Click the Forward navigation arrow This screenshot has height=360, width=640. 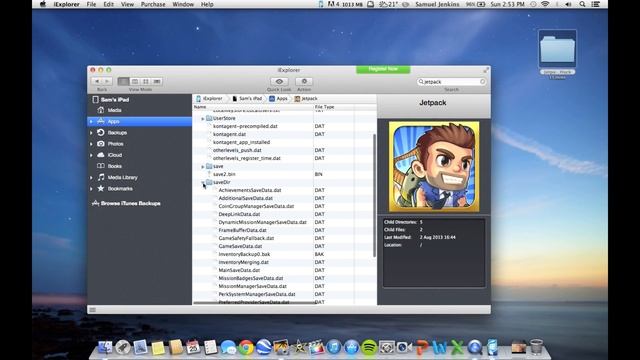(x=107, y=81)
